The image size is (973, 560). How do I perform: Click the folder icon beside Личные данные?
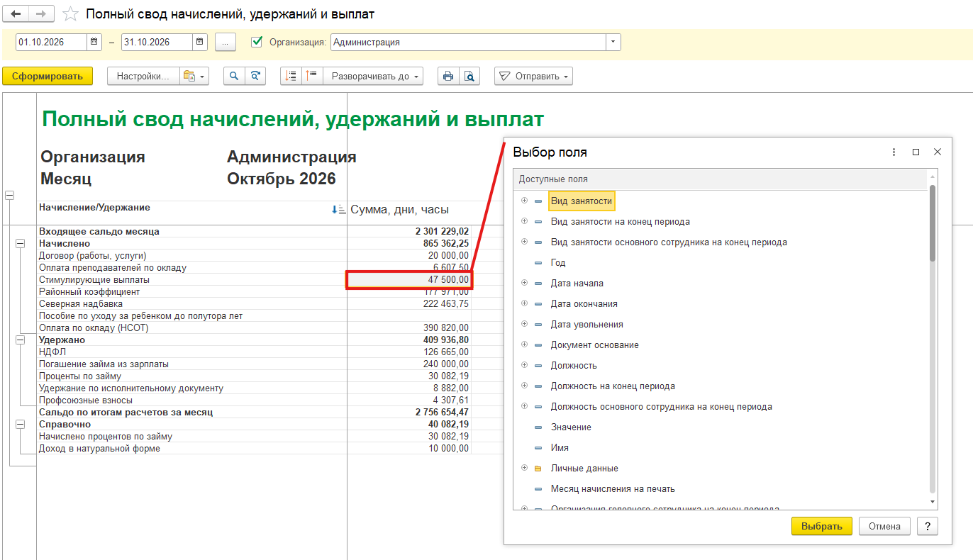pyautogui.click(x=538, y=469)
